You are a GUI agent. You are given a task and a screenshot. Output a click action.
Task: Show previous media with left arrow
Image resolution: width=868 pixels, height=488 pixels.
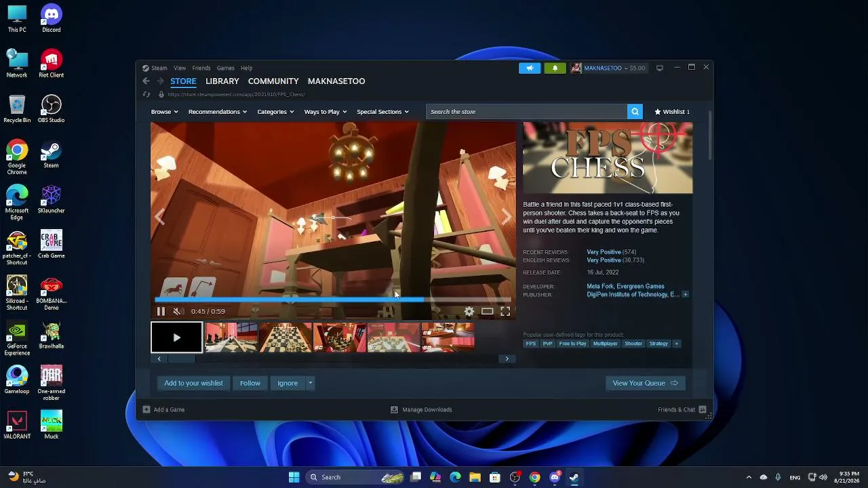pos(160,216)
